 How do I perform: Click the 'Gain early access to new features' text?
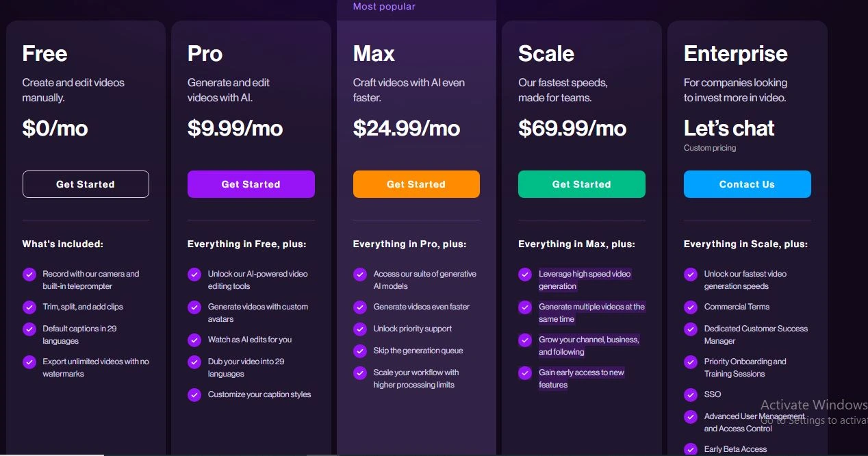point(581,379)
